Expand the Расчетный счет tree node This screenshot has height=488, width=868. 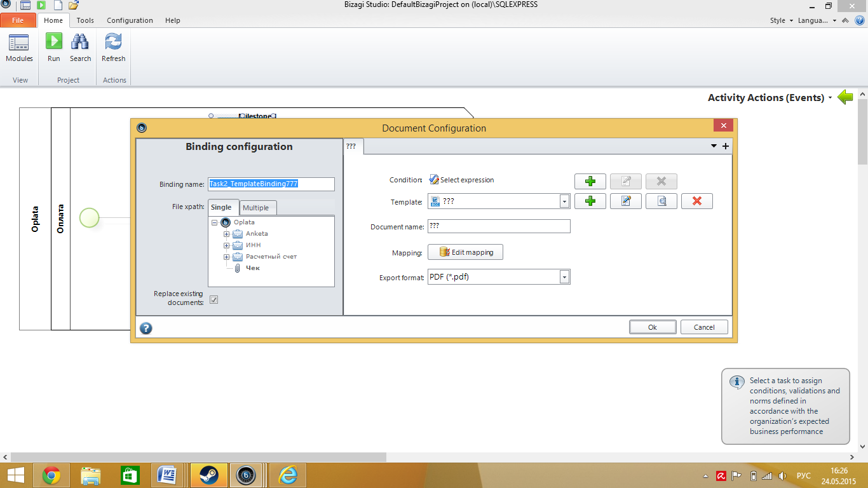(227, 257)
